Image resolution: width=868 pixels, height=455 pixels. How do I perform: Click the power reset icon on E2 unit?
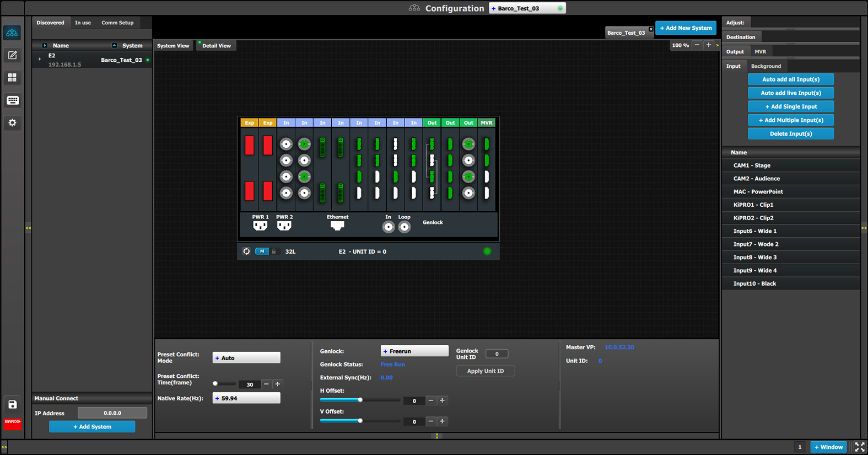point(246,251)
